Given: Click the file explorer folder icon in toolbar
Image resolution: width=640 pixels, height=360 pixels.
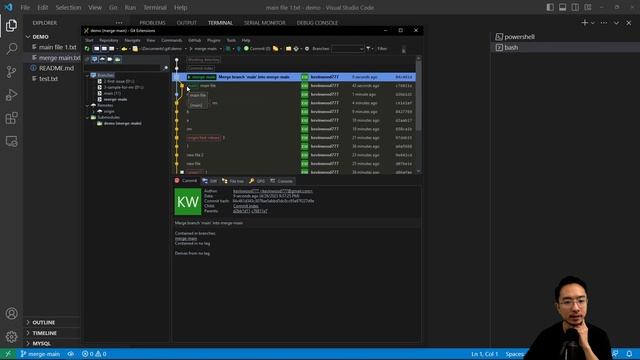Looking at the screenshot, I should point(289,49).
